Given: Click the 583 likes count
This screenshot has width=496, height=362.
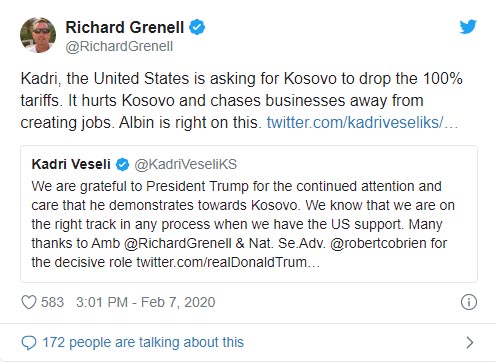Looking at the screenshot, I should point(52,302).
